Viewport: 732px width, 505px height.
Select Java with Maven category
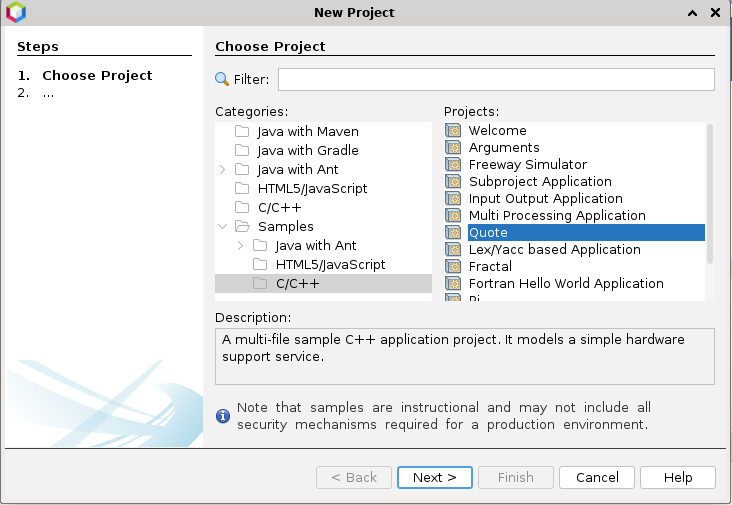307,131
